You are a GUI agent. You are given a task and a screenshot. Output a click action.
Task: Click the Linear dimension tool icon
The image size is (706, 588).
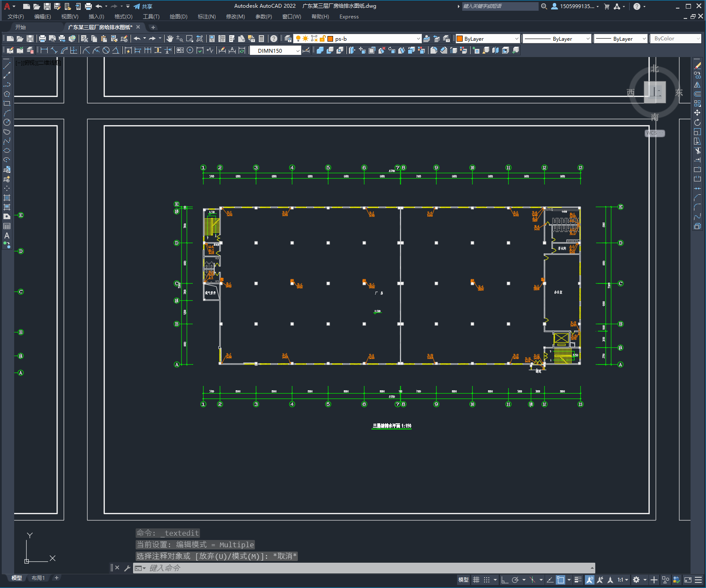click(x=44, y=50)
